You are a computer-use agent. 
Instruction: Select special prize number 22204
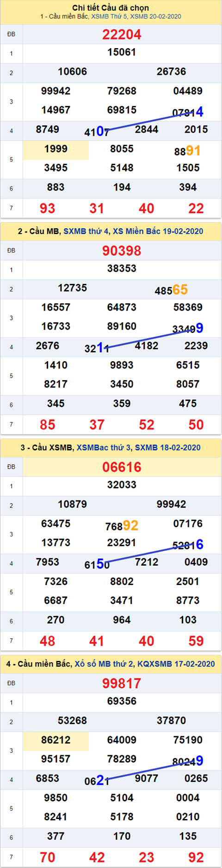click(122, 34)
